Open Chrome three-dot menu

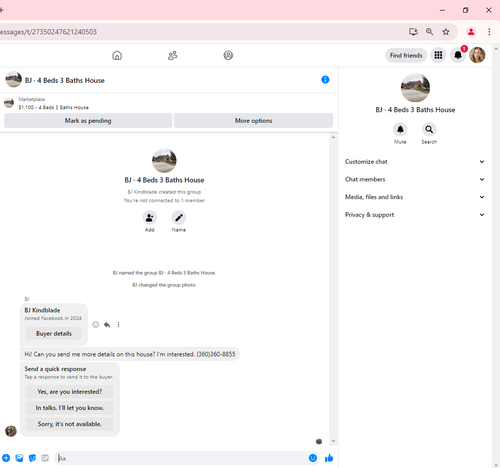[489, 32]
